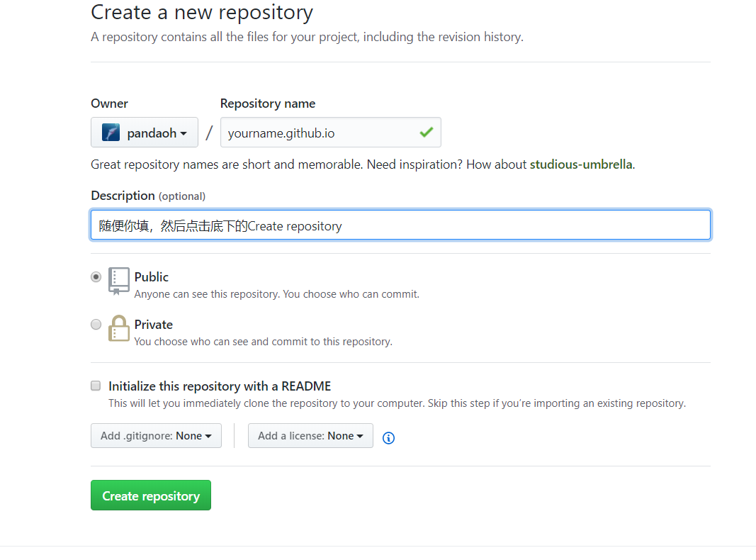Enable Initialize this repository with a README
The width and height of the screenshot is (756, 560).
pos(96,386)
